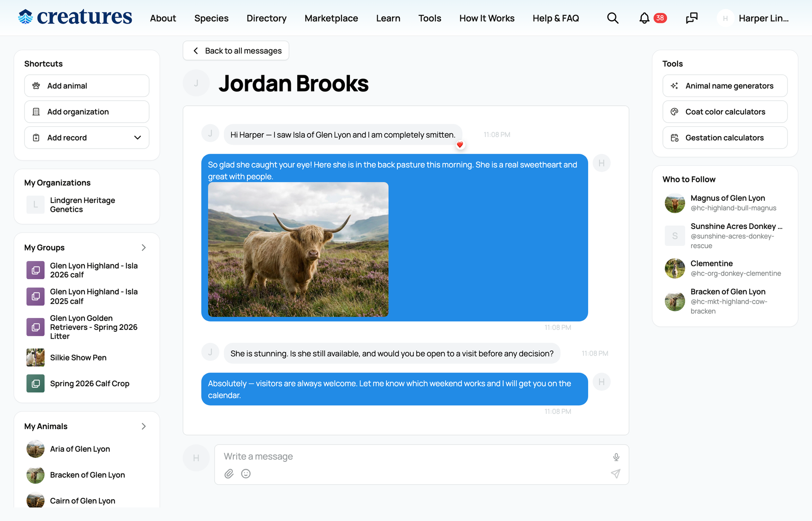Click Add animal shortcut button

[x=87, y=86]
